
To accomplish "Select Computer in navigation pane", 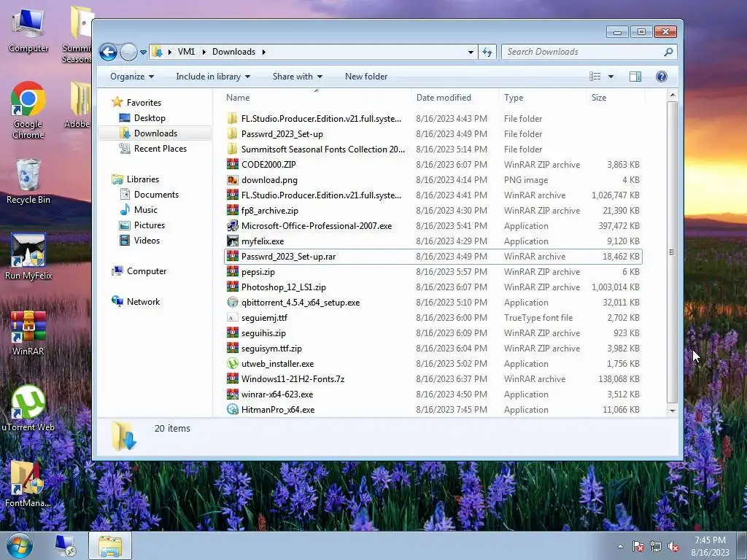I will tap(146, 271).
